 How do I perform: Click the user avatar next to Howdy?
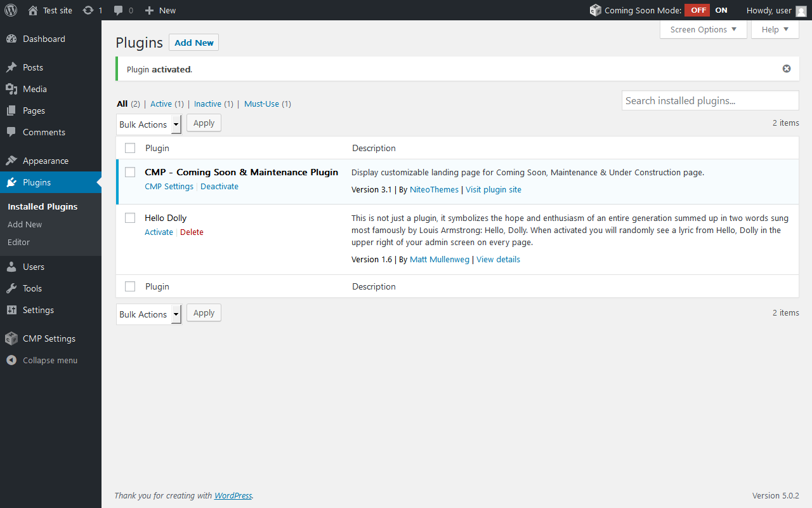pos(801,11)
